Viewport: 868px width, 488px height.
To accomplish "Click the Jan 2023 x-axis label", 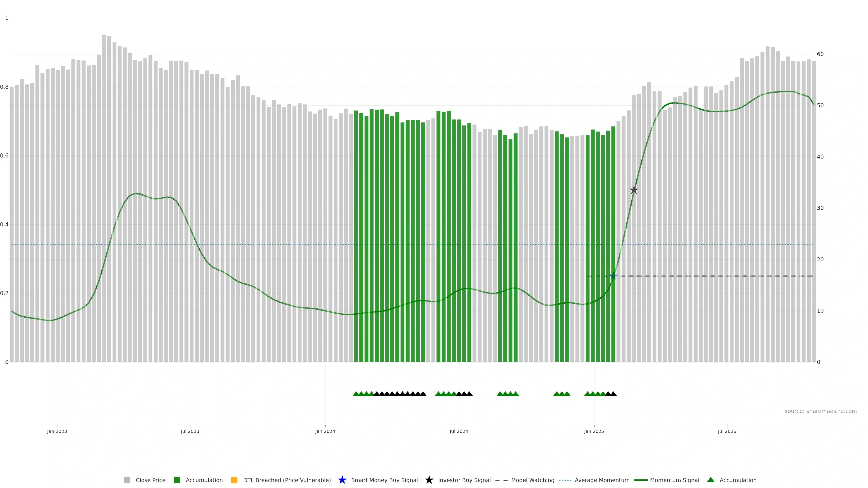I will [x=57, y=431].
